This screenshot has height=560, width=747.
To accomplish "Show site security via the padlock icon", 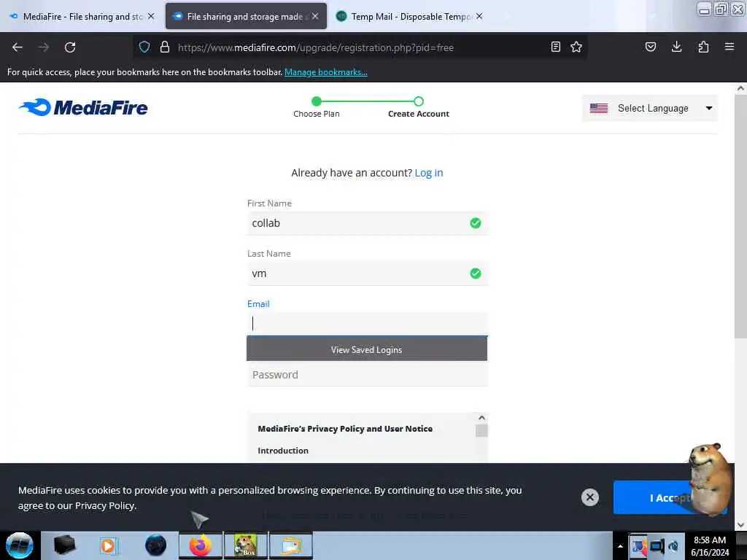I will tap(165, 47).
